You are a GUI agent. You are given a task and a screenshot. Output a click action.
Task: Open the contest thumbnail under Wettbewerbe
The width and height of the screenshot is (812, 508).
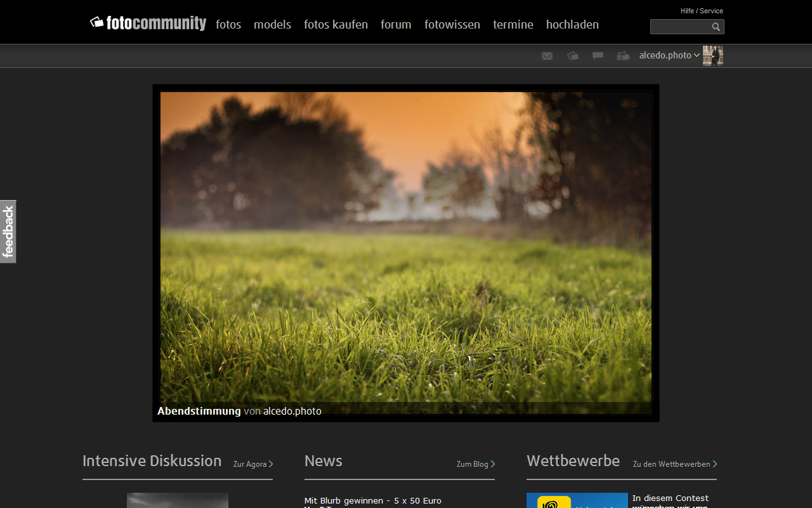click(577, 500)
